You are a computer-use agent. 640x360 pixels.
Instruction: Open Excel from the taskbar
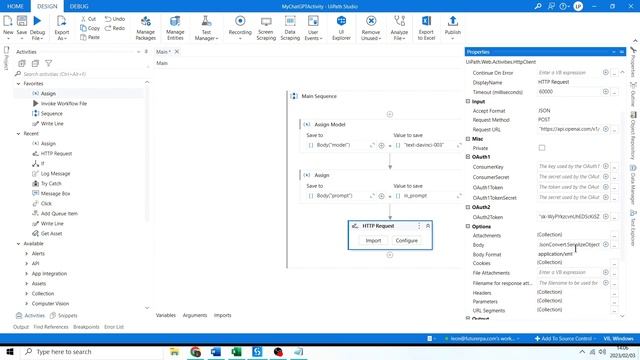coord(236,351)
